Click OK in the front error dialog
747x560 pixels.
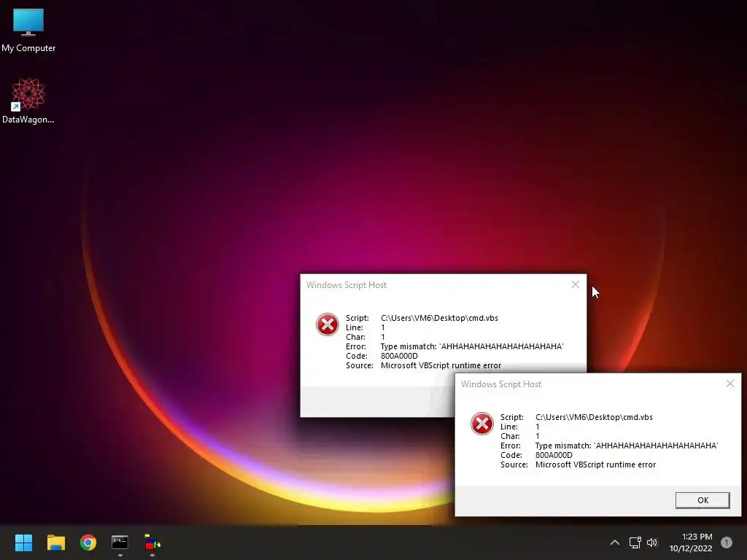point(703,500)
